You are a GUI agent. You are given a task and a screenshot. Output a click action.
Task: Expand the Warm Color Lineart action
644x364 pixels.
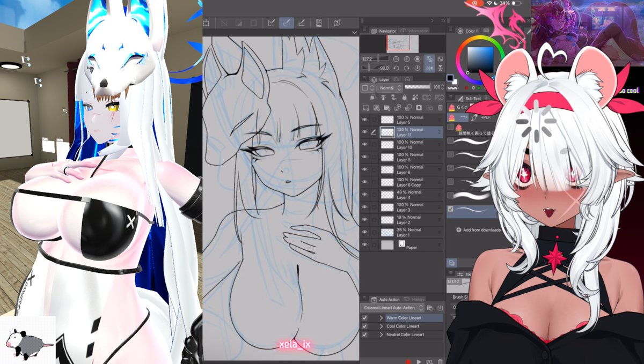[x=381, y=318]
